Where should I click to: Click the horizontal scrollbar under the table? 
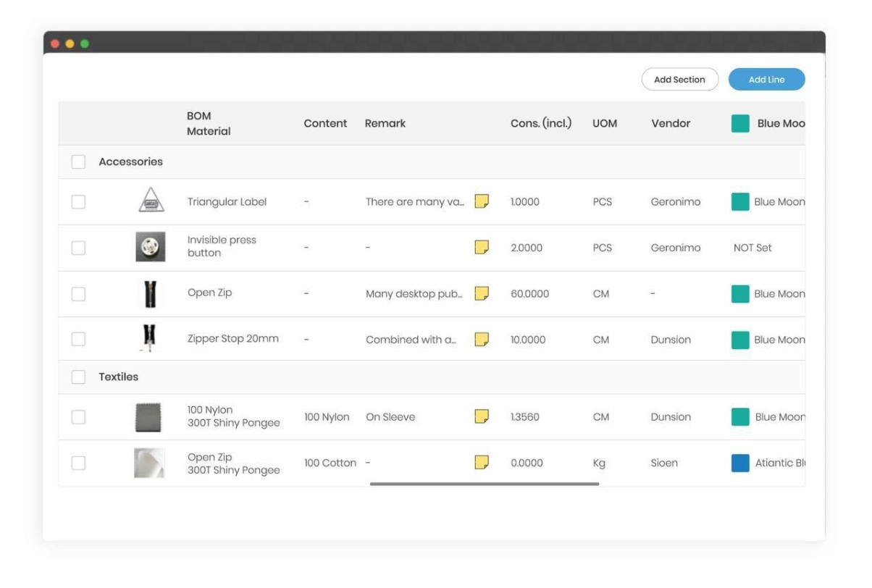click(484, 484)
